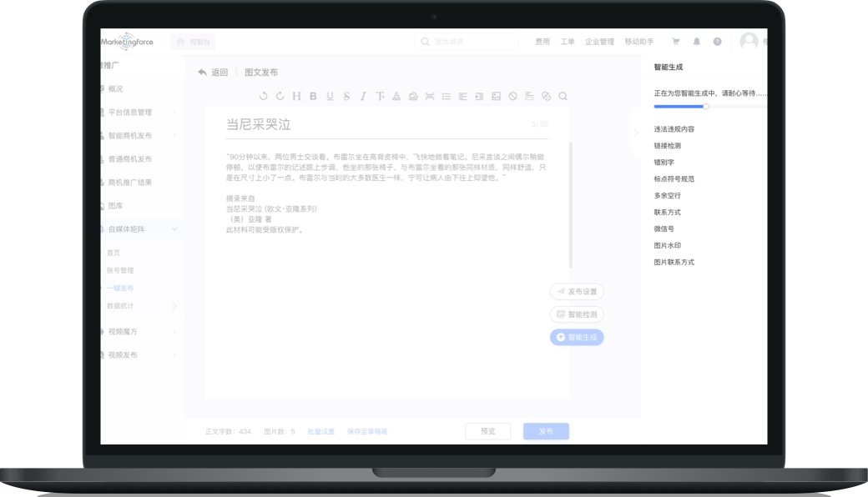Toggle italic formatting with the I icon
The image size is (868, 497).
363,96
